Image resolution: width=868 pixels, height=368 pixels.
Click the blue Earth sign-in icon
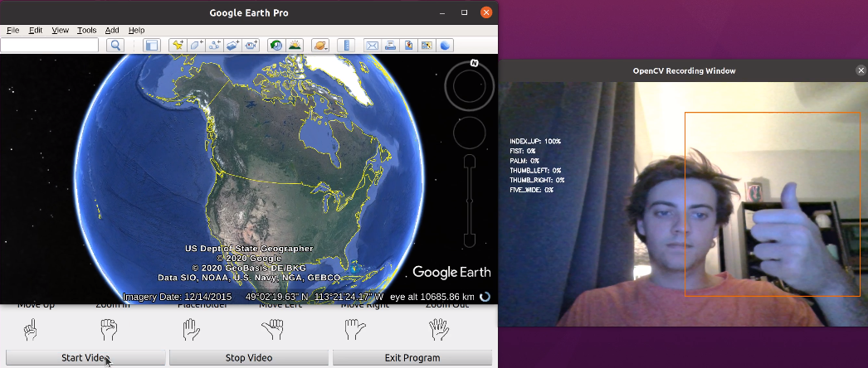coord(445,46)
